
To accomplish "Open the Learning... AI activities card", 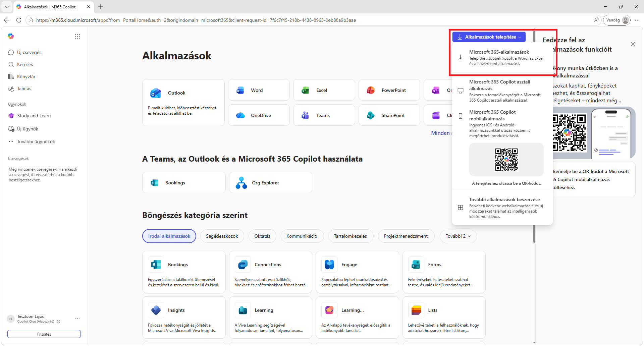I will pos(357,318).
